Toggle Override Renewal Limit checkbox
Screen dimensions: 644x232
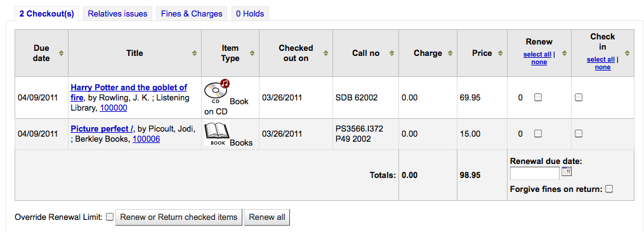[x=110, y=217]
